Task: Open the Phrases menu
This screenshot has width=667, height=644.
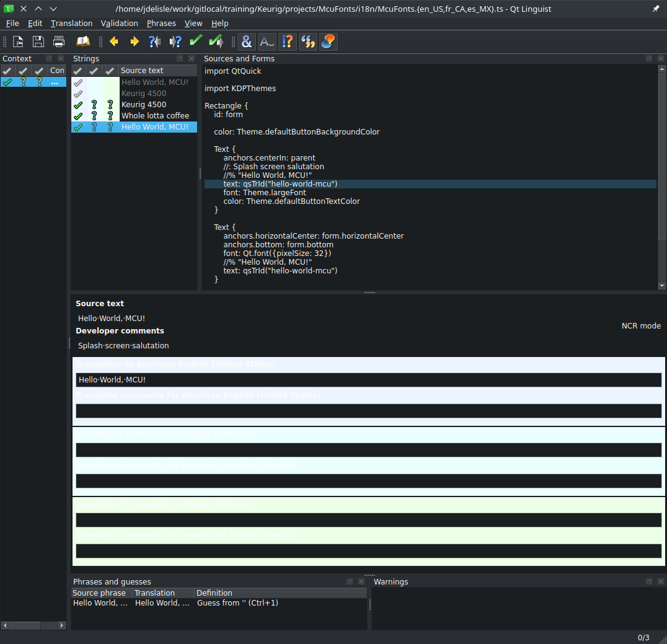Action: (161, 24)
